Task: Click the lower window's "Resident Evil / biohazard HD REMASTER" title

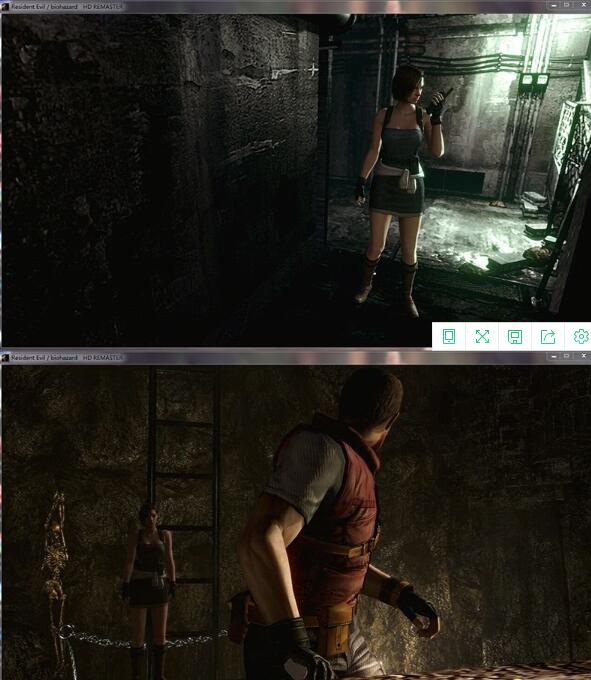Action: 67,357
